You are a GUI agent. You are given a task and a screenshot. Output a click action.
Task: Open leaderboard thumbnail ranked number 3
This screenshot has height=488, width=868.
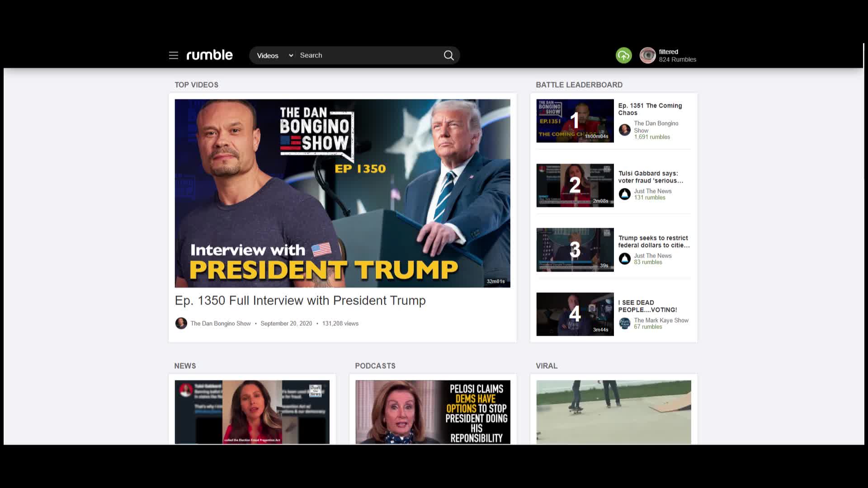[575, 249]
